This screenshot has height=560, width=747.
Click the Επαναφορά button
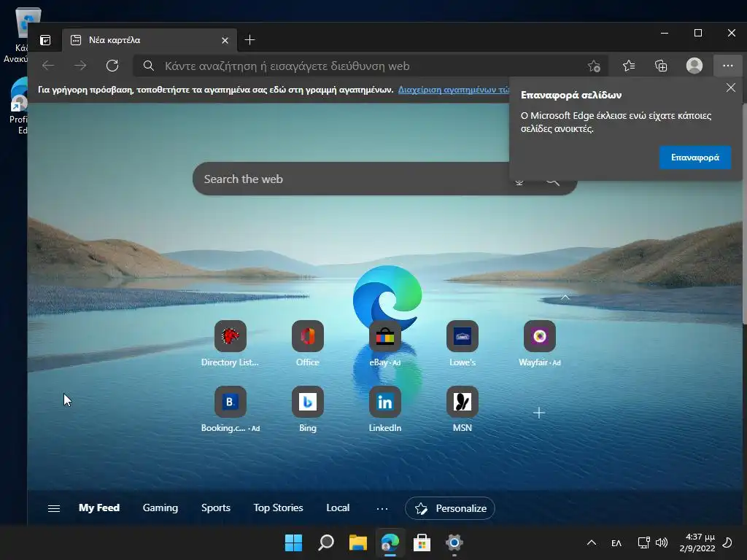pos(695,157)
